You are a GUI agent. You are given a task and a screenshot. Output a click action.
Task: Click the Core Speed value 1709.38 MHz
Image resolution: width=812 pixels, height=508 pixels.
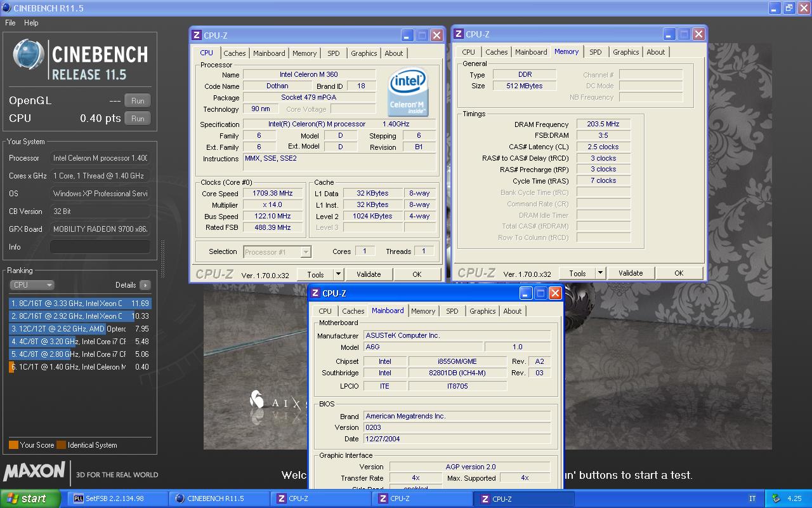pyautogui.click(x=273, y=194)
